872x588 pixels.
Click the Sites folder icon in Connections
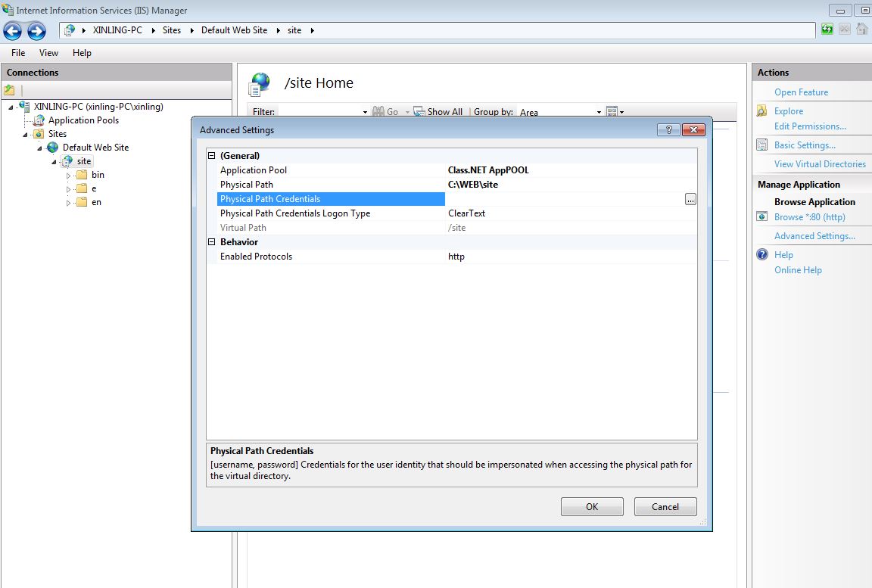click(x=39, y=134)
